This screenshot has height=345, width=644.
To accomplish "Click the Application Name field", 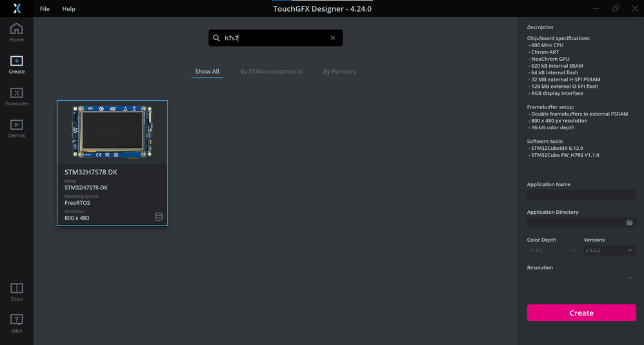I will point(581,195).
